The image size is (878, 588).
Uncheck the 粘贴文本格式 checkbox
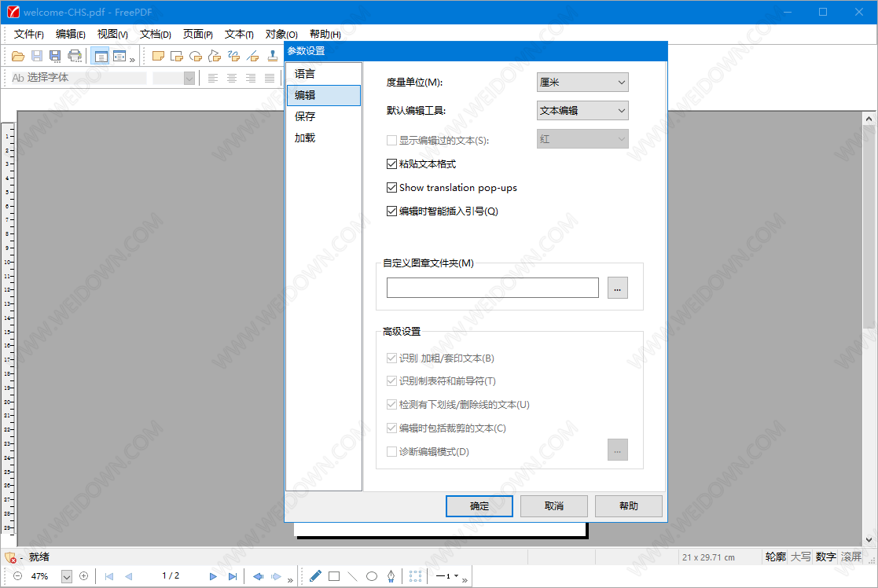392,164
